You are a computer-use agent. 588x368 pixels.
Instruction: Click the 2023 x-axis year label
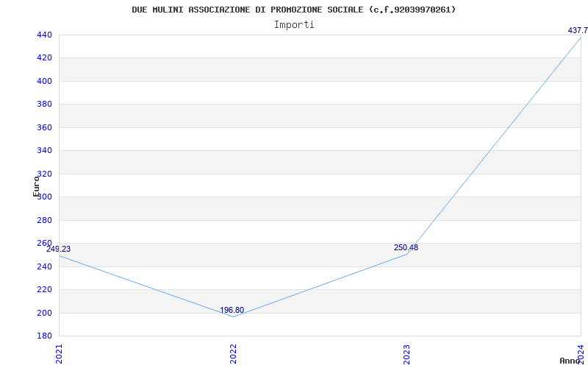click(407, 354)
